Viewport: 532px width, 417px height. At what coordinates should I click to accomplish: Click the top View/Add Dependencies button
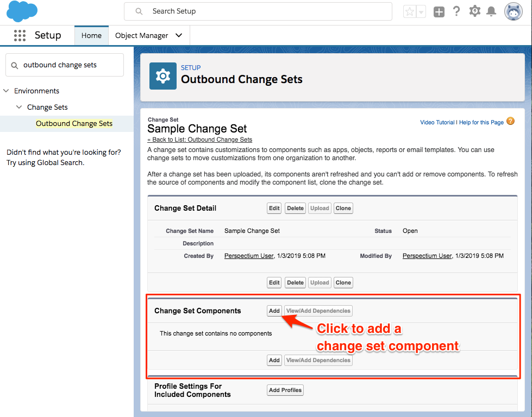point(318,311)
